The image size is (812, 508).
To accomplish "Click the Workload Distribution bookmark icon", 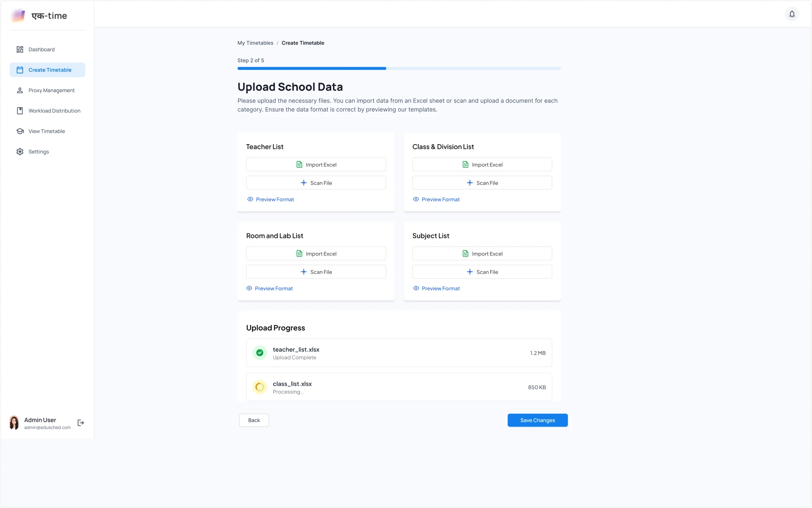I will pyautogui.click(x=20, y=111).
